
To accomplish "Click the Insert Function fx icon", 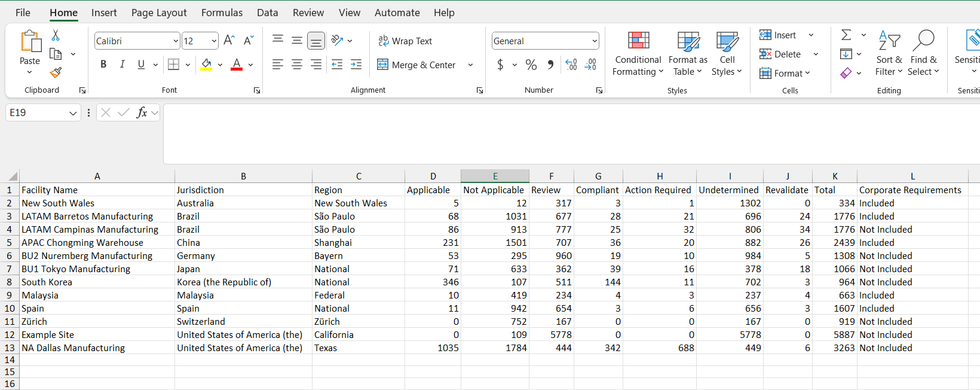I will click(142, 112).
